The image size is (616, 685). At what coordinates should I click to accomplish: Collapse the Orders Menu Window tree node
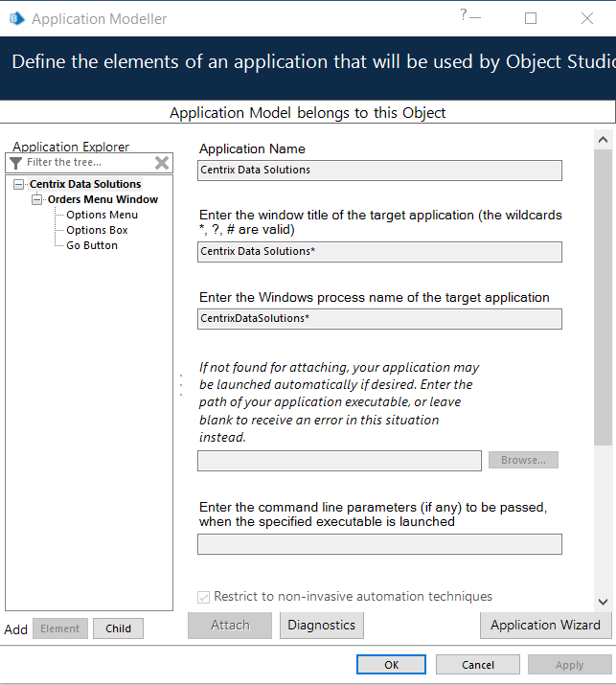tap(37, 200)
